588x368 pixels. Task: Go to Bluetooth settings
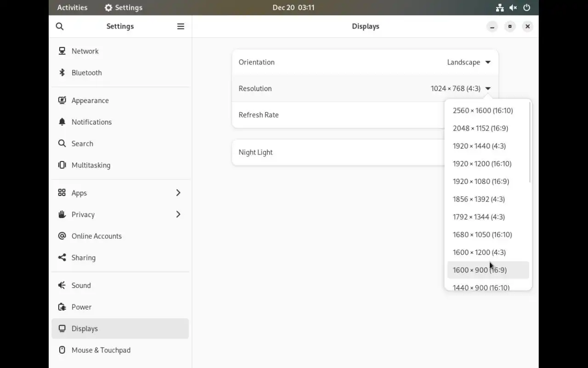120,73
